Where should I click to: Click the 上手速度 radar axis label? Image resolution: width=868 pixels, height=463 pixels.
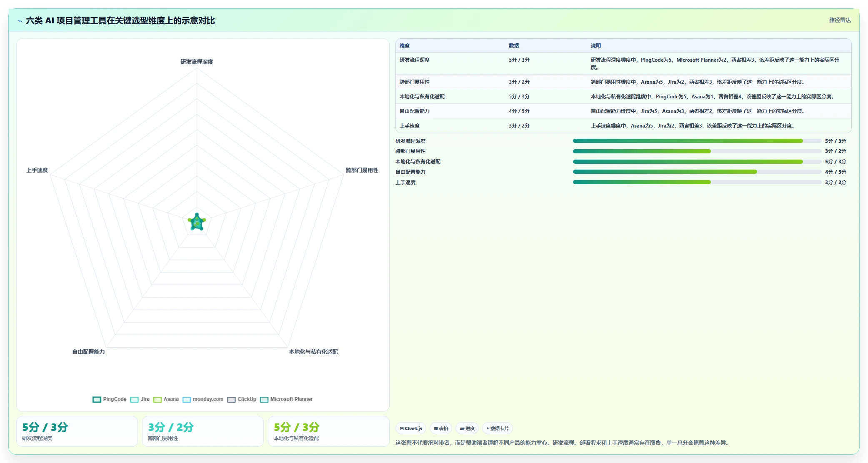point(37,170)
